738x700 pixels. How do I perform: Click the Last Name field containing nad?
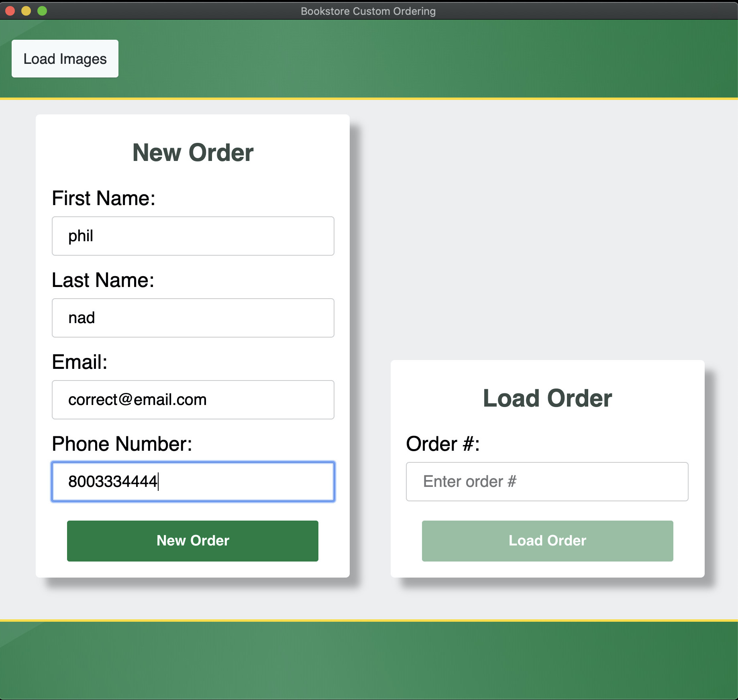193,318
